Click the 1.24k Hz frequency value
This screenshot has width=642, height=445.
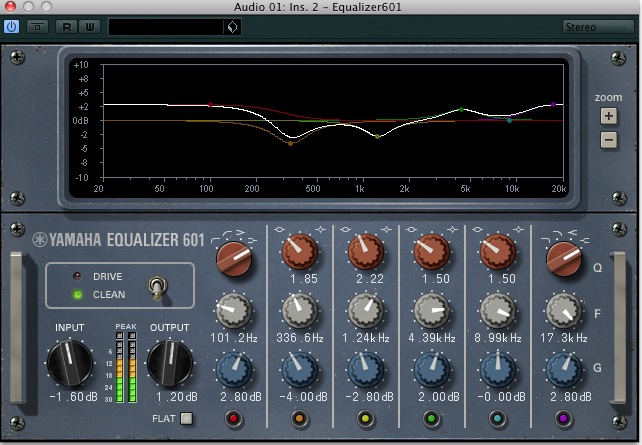click(366, 338)
